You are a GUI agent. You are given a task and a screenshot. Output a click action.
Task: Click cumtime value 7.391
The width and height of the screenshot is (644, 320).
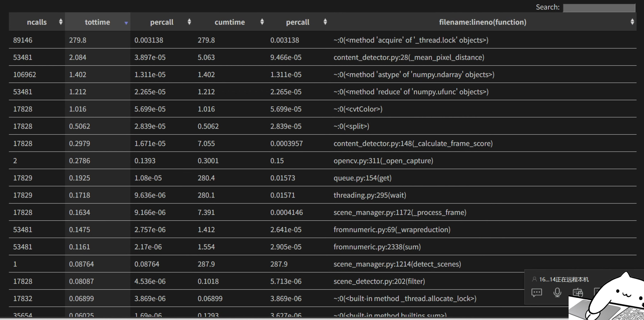tap(206, 212)
